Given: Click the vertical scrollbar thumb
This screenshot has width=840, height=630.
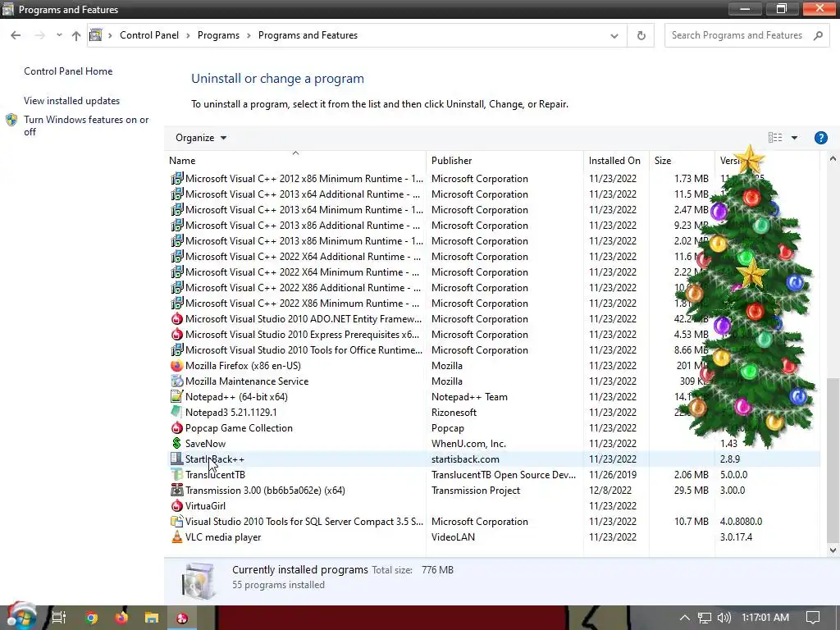Looking at the screenshot, I should (833, 459).
